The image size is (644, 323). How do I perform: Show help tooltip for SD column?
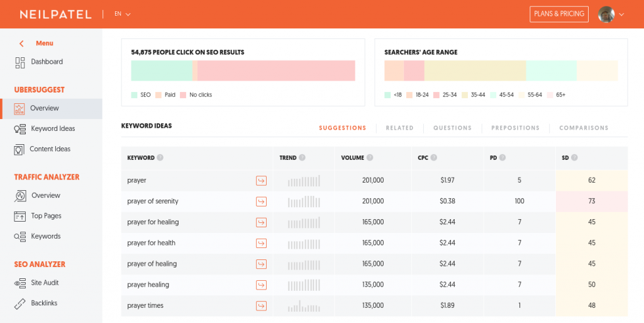[574, 157]
